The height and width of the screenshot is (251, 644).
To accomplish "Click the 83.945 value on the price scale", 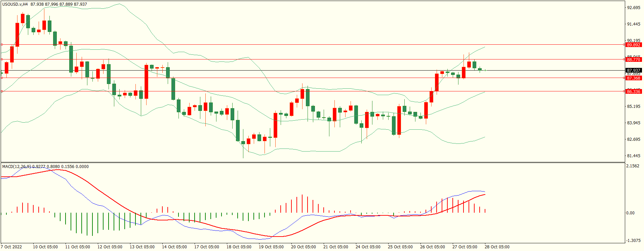I will (633, 123).
